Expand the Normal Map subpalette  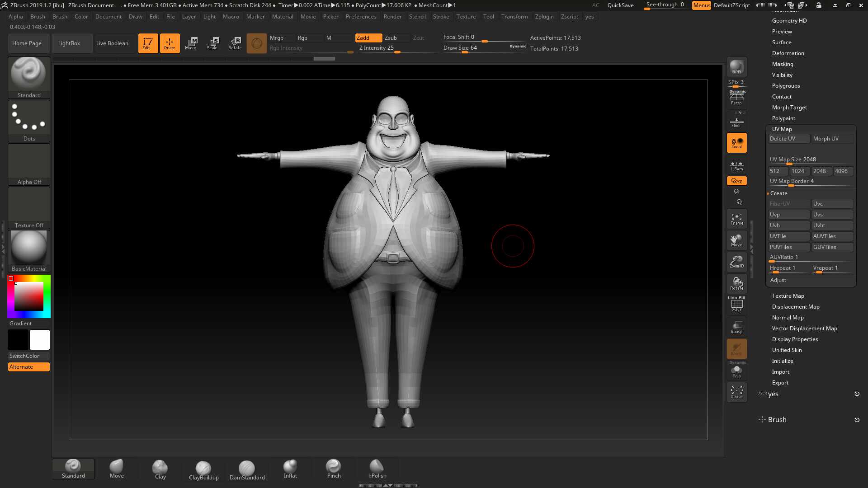click(x=788, y=318)
